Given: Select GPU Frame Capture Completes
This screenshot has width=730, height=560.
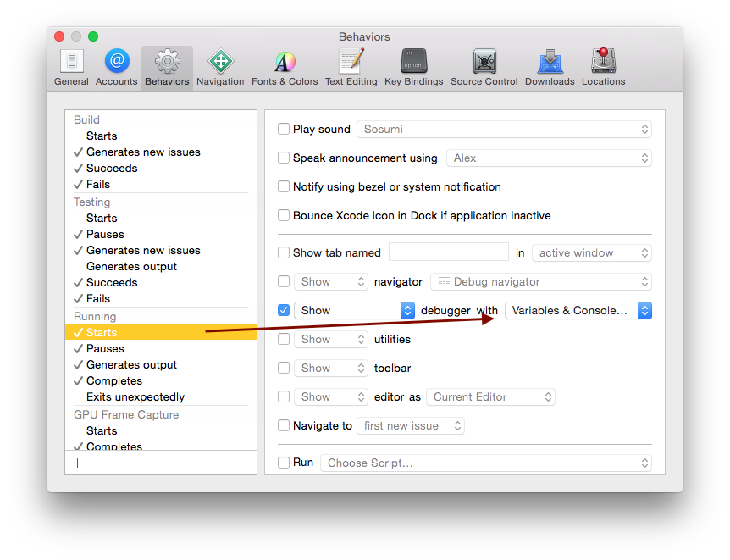Looking at the screenshot, I should 161,446.
